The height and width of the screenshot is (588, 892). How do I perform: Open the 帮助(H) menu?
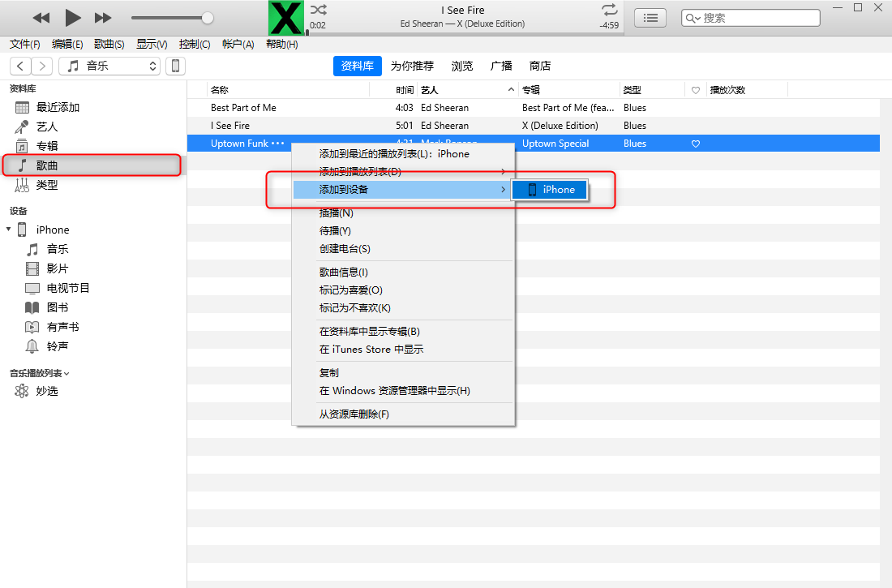click(x=281, y=44)
